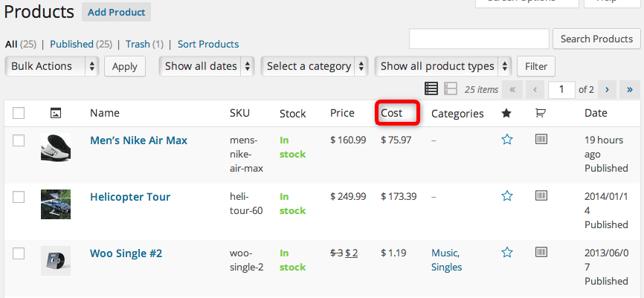644x298 pixels.
Task: Select the Men's Nike Air Max checkbox
Action: [19, 140]
